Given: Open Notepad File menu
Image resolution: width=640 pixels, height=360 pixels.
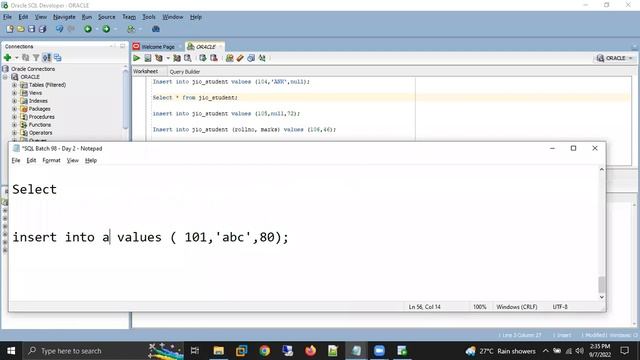Looking at the screenshot, I should [16, 160].
